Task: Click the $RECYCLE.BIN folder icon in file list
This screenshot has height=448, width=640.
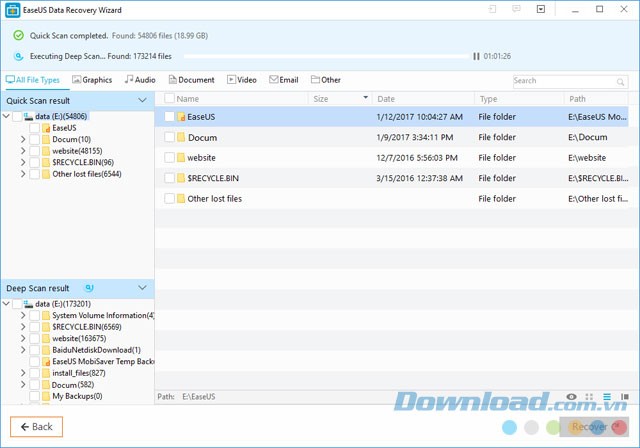Action: click(181, 178)
